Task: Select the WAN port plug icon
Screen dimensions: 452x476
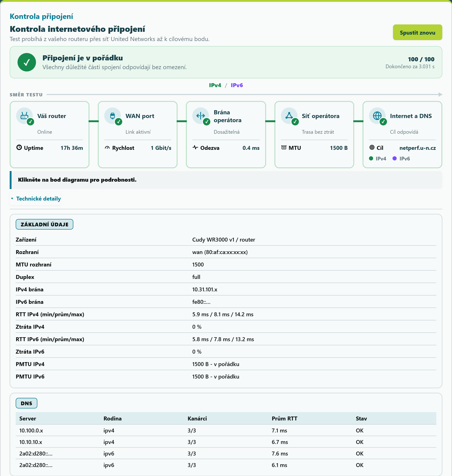Action: click(x=113, y=116)
